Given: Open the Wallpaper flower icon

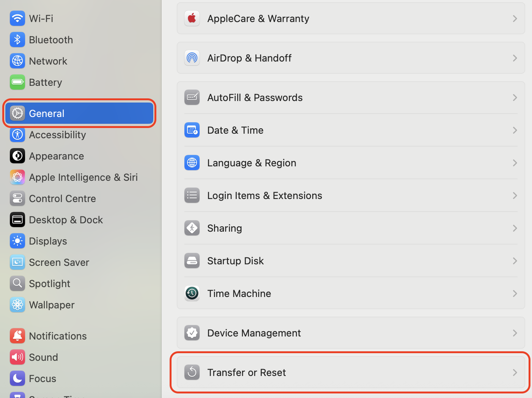Looking at the screenshot, I should click(x=17, y=305).
